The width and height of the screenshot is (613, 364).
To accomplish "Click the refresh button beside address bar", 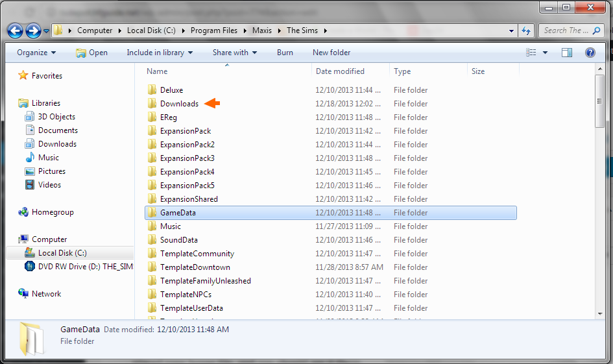I will click(527, 30).
